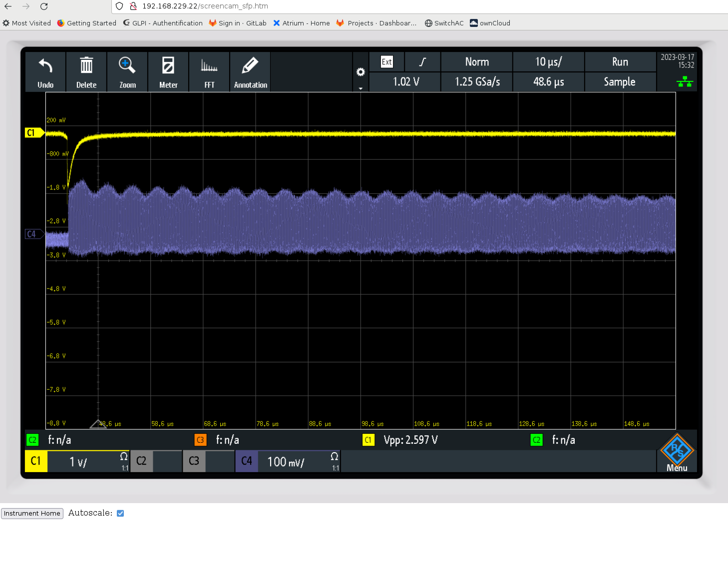The height and width of the screenshot is (564, 728).
Task: Toggle channel C3 on
Action: point(194,461)
